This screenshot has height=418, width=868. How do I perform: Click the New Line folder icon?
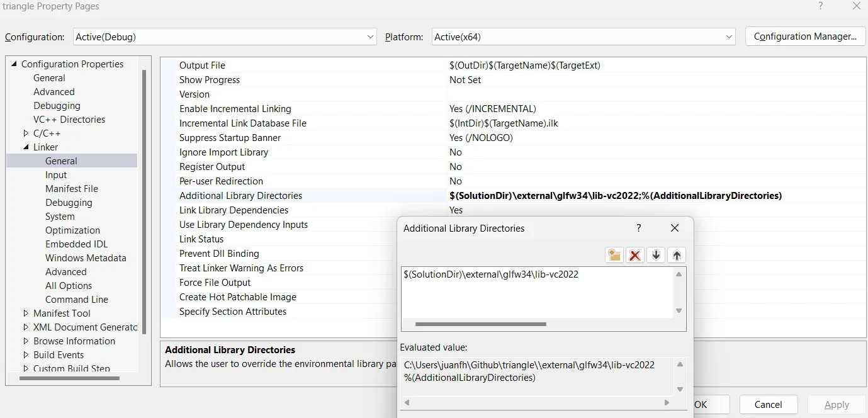click(x=614, y=254)
